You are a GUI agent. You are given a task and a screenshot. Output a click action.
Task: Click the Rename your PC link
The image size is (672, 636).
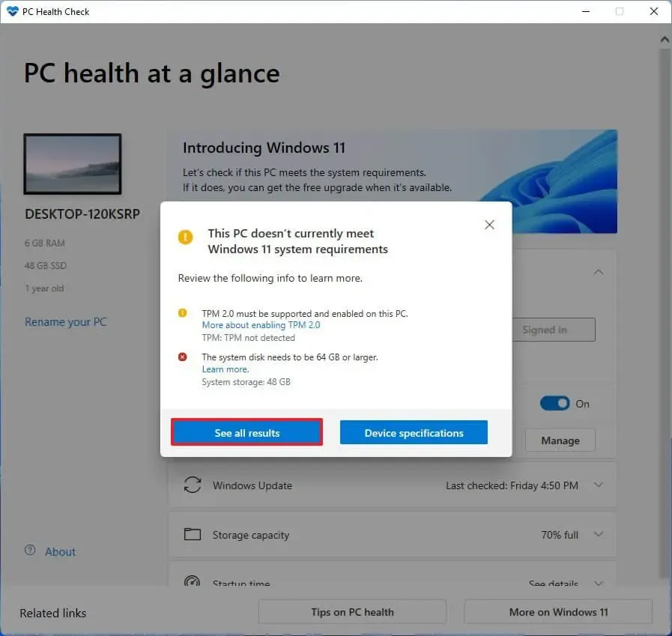65,321
